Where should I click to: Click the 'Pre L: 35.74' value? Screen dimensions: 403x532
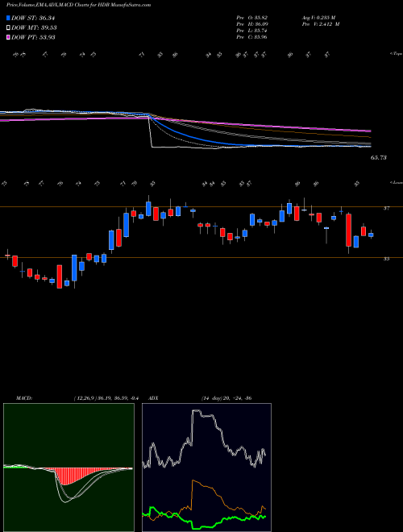click(251, 31)
